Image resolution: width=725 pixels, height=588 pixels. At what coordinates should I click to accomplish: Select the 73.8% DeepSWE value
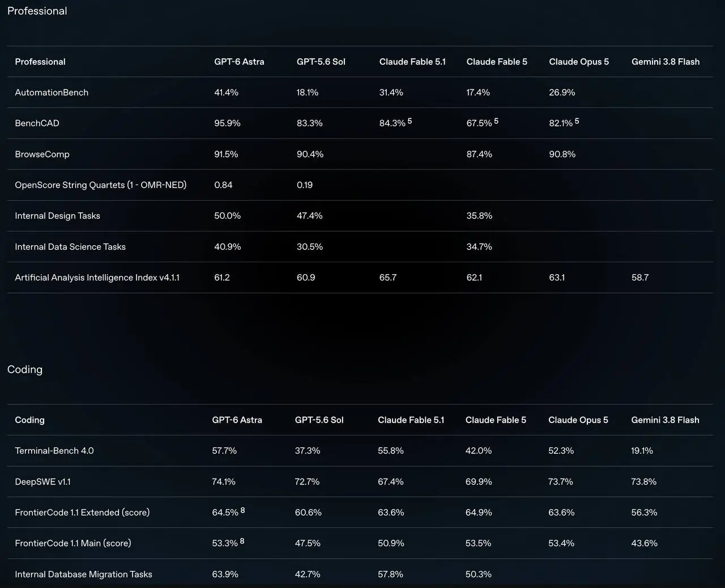click(x=644, y=482)
